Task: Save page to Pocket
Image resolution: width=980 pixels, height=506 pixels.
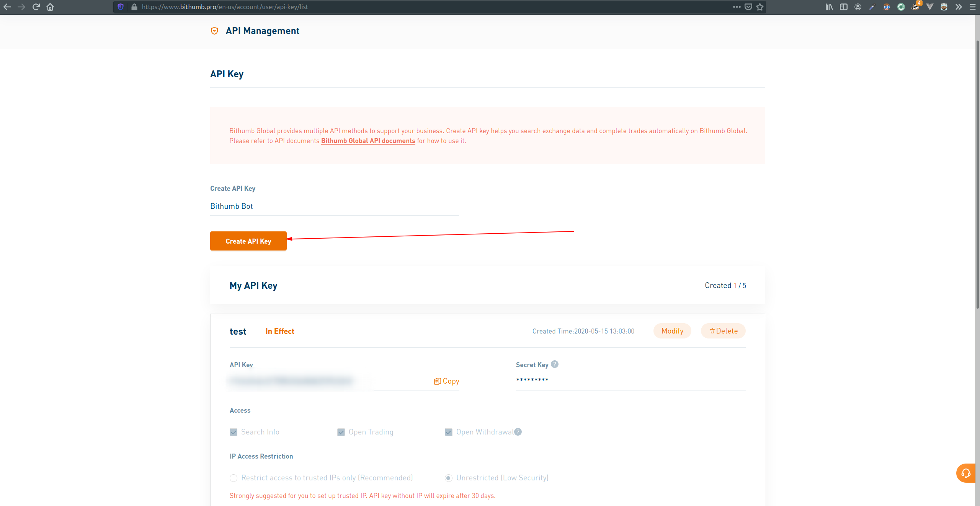Action: tap(748, 7)
